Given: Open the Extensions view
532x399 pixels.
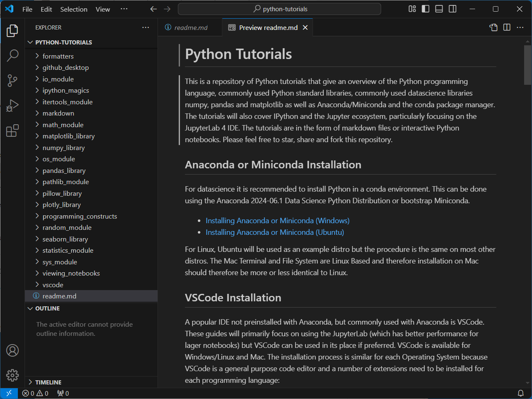Looking at the screenshot, I should 12,131.
